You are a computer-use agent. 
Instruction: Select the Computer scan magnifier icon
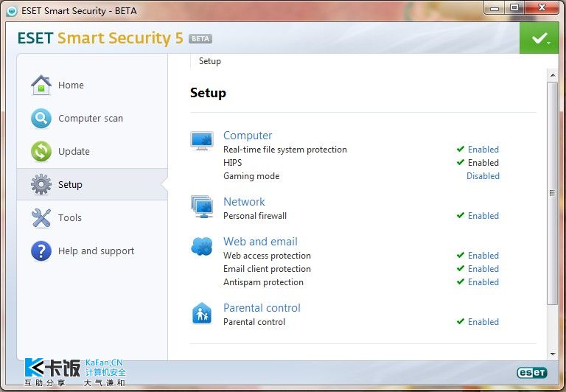coord(41,119)
